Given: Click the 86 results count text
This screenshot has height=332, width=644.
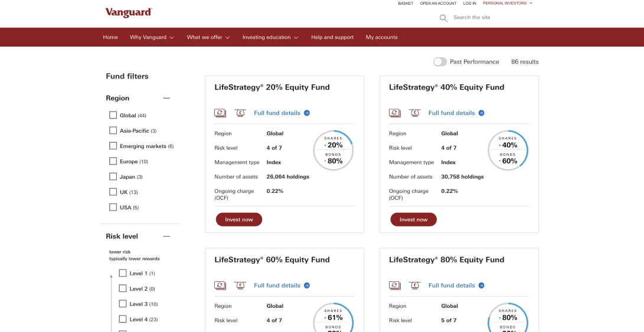Looking at the screenshot, I should pos(525,61).
